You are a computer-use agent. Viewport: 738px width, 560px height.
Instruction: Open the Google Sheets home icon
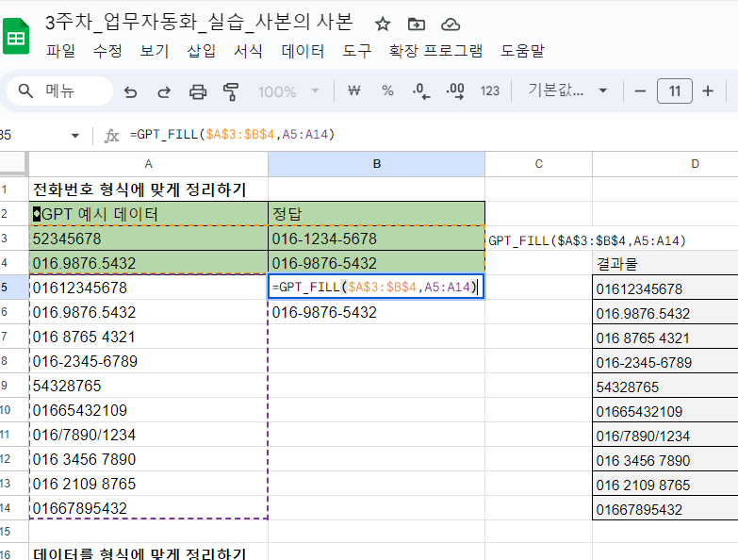(x=16, y=36)
